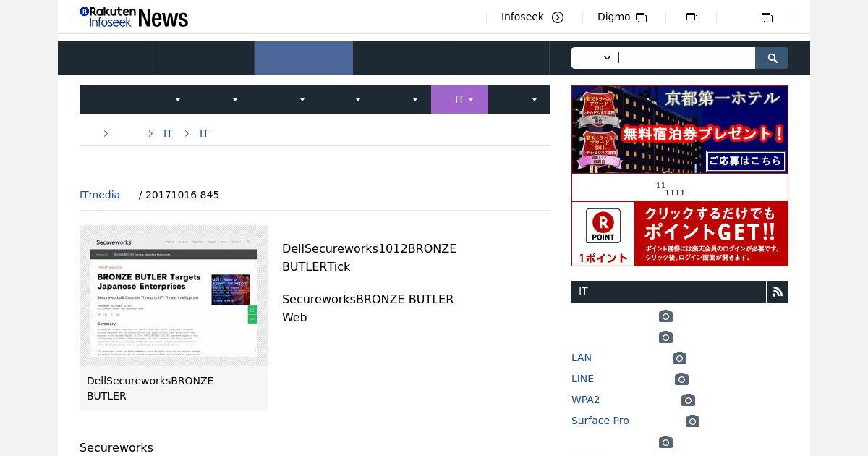
Task: Open the LAN headline in IT list
Action: coord(582,358)
